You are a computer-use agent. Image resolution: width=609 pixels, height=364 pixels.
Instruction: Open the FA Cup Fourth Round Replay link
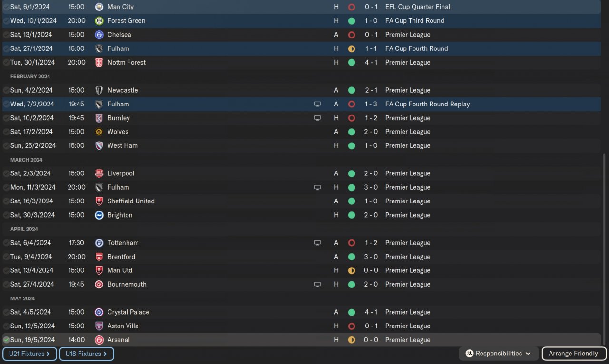click(427, 104)
